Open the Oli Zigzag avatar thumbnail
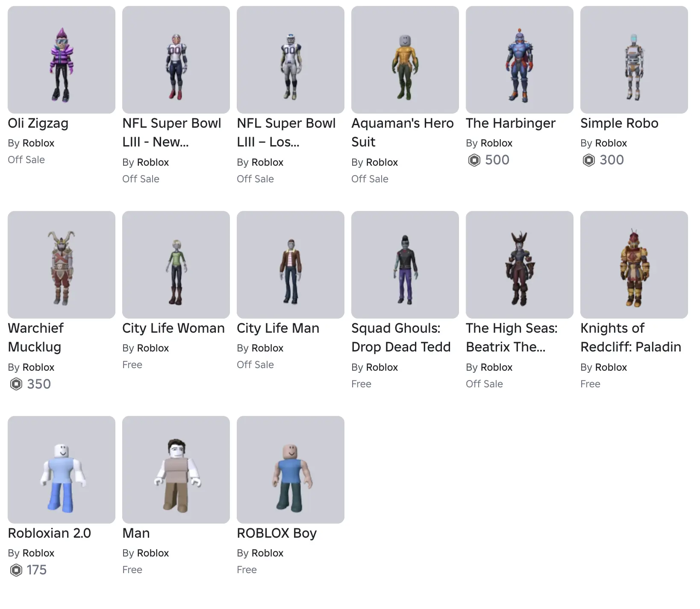700x609 pixels. click(x=62, y=60)
